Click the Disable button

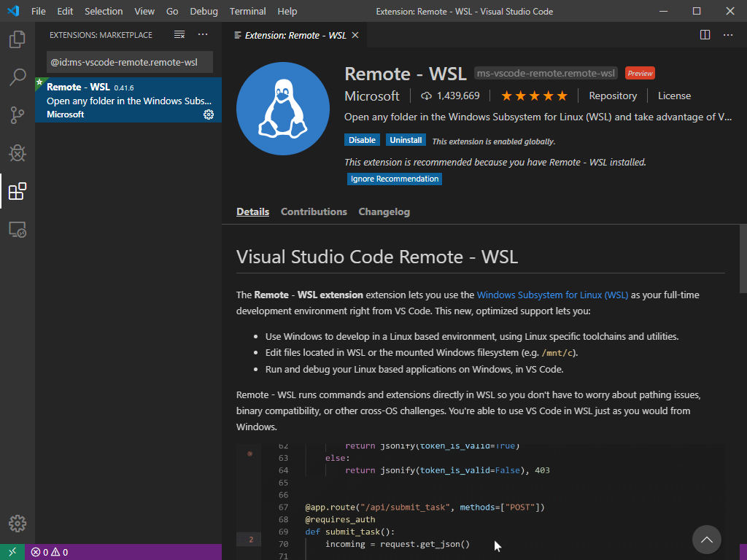362,140
